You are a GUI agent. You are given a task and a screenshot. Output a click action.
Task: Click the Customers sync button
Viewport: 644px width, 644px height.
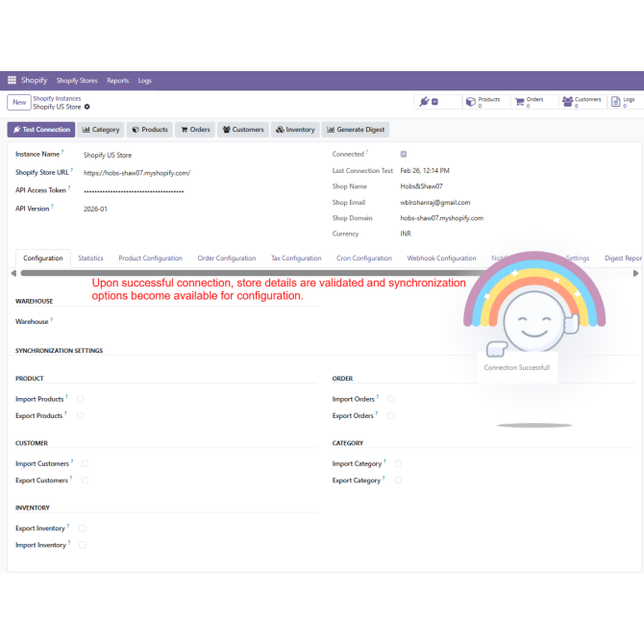coord(243,130)
